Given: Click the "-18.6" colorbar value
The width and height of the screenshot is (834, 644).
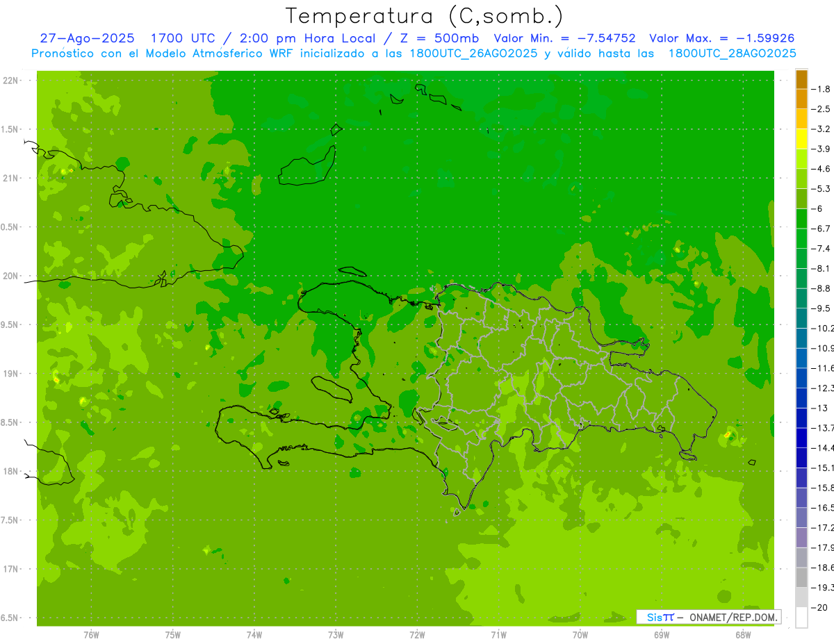Looking at the screenshot, I should [822, 568].
